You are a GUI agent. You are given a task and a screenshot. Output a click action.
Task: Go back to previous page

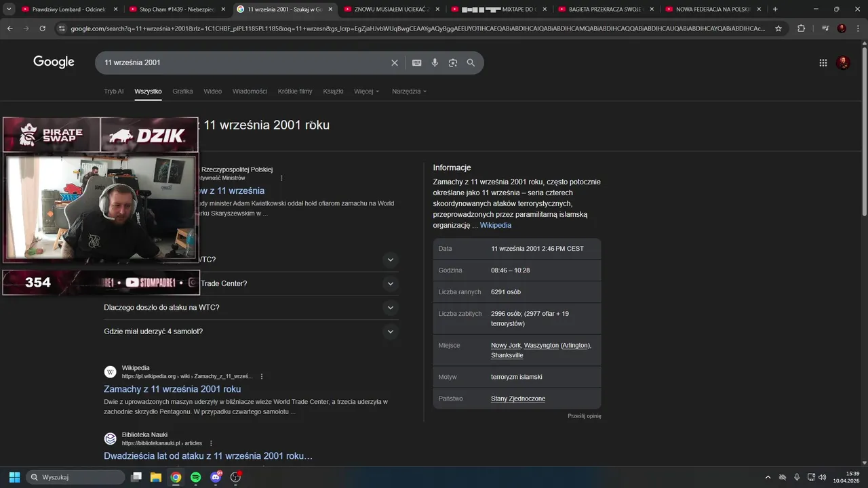point(9,28)
